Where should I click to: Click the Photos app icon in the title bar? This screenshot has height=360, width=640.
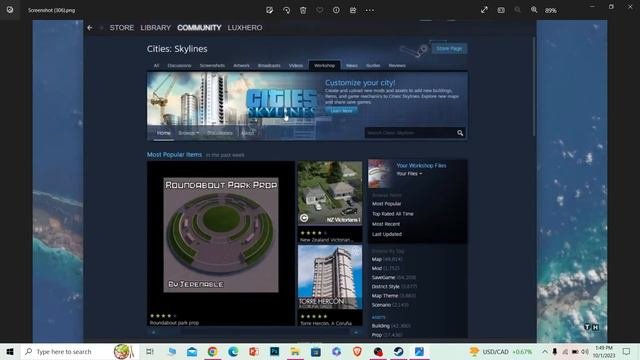[10, 10]
